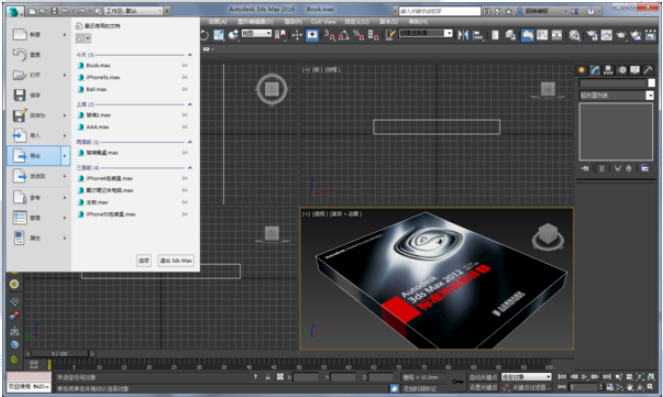Screen dimensions: 663x397
Task: Click the keyword search input field
Action: click(440, 11)
